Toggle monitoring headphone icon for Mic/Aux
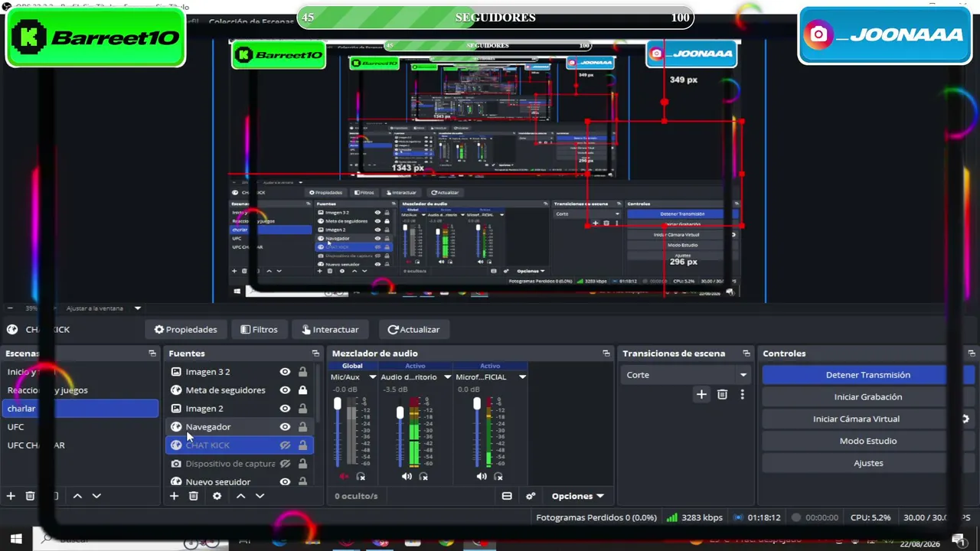This screenshot has height=551, width=980. (361, 477)
